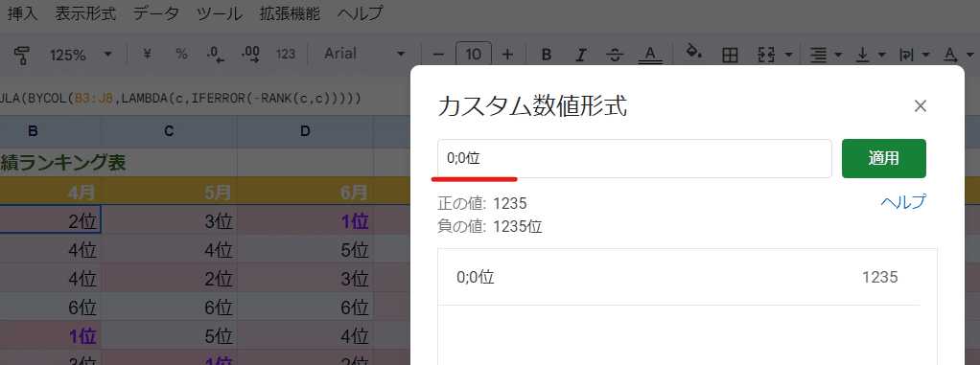
Task: Select the 3位 cell under 5月
Action: (x=170, y=220)
